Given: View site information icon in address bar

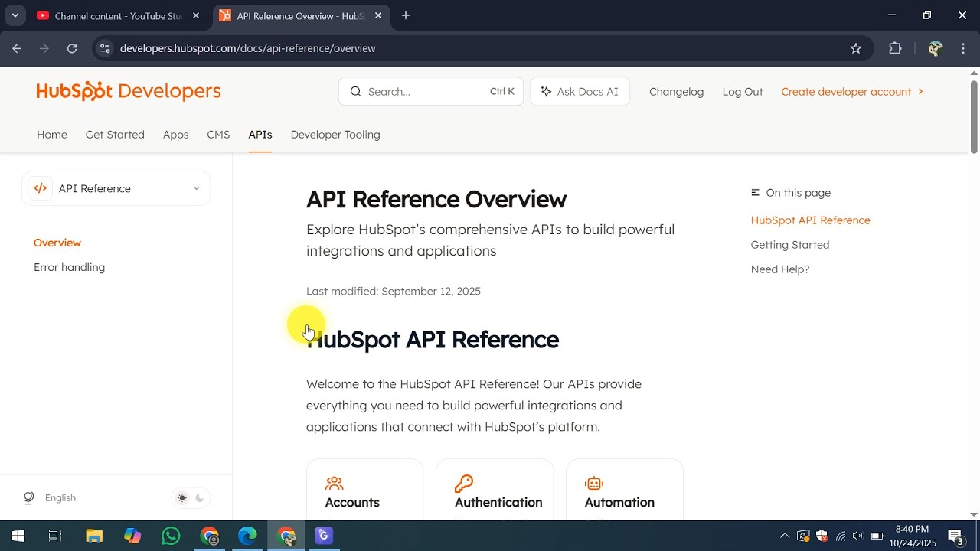Looking at the screenshot, I should tap(105, 48).
